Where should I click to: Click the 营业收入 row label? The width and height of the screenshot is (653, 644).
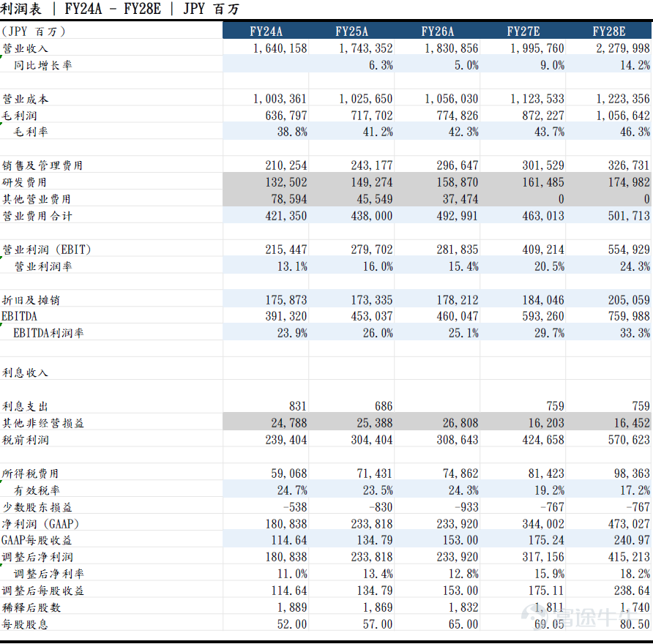coord(25,48)
